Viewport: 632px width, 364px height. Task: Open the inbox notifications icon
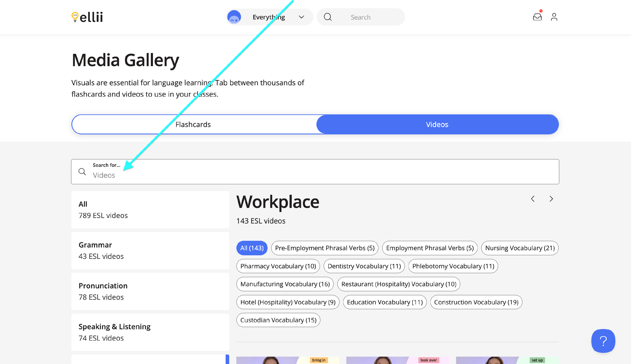click(537, 17)
